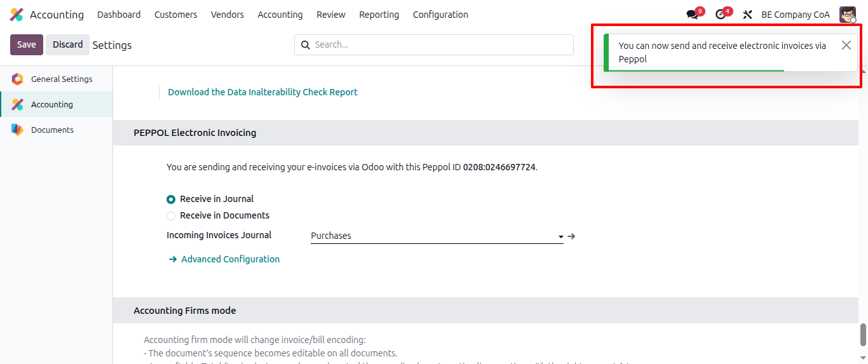The width and height of the screenshot is (868, 364).
Task: Click the Peppol ID 0208:0246697724 text
Action: pyautogui.click(x=499, y=167)
